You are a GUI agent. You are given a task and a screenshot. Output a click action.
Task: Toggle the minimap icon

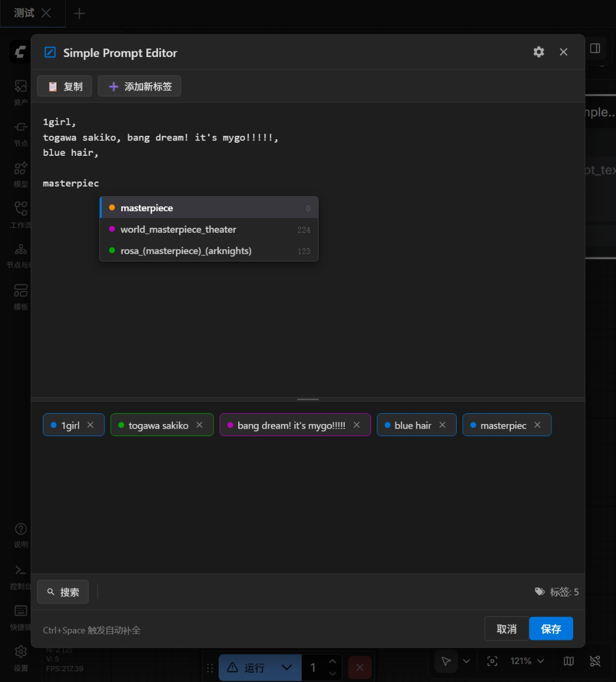click(569, 661)
